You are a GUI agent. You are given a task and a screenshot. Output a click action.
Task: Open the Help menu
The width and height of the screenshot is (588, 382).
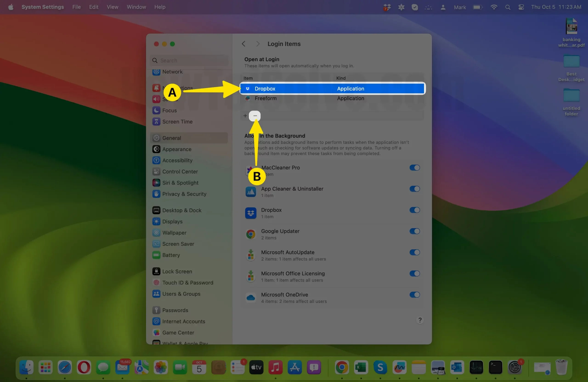click(160, 7)
